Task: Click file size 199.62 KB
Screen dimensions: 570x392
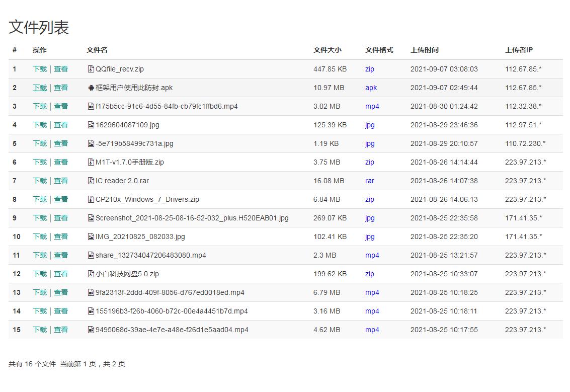Action: tap(330, 274)
